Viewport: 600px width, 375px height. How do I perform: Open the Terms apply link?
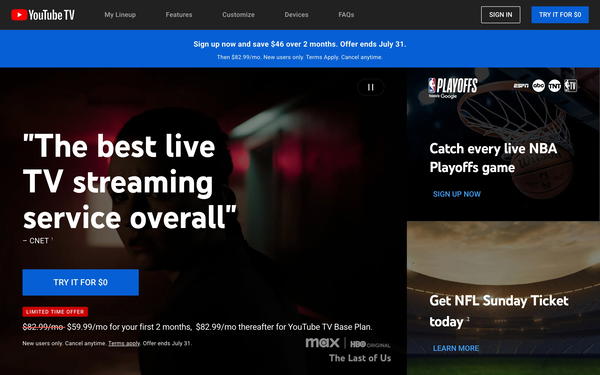tap(124, 343)
